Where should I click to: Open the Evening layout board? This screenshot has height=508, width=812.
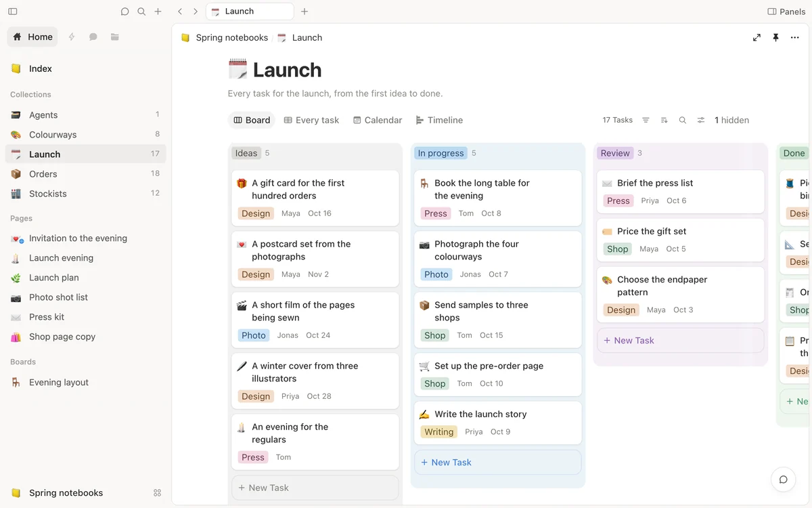tap(85, 383)
